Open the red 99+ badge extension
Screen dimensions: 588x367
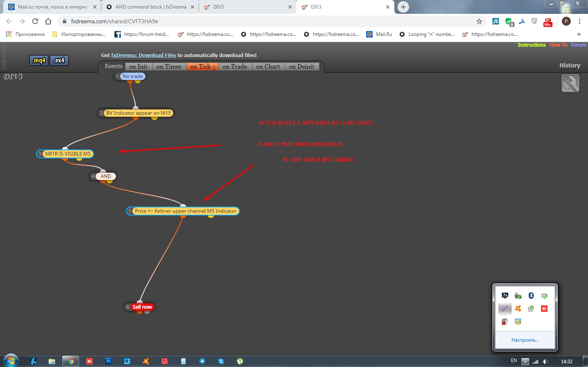click(x=548, y=22)
